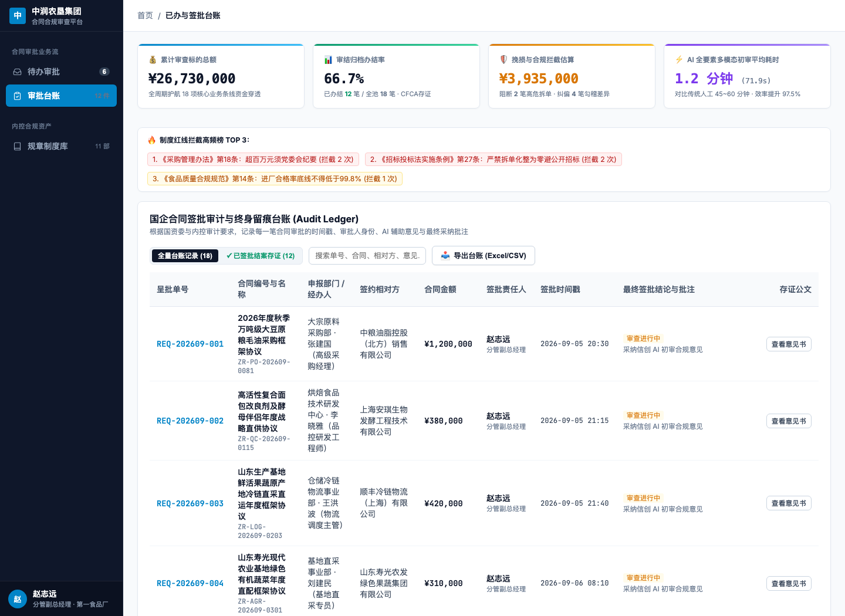This screenshot has width=845, height=616.
Task: Select the 全量台账记录 (18) tab
Action: (x=185, y=256)
